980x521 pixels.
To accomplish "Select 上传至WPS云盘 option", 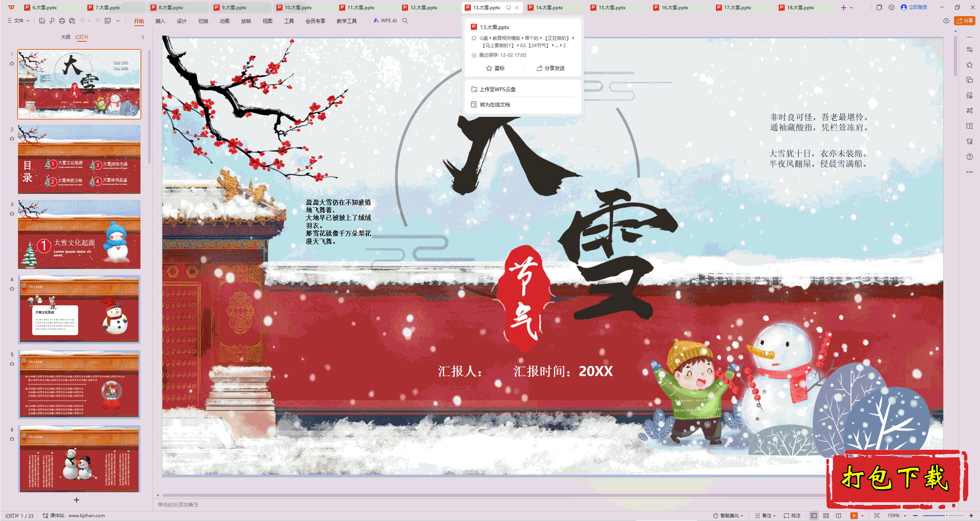I will tap(523, 89).
